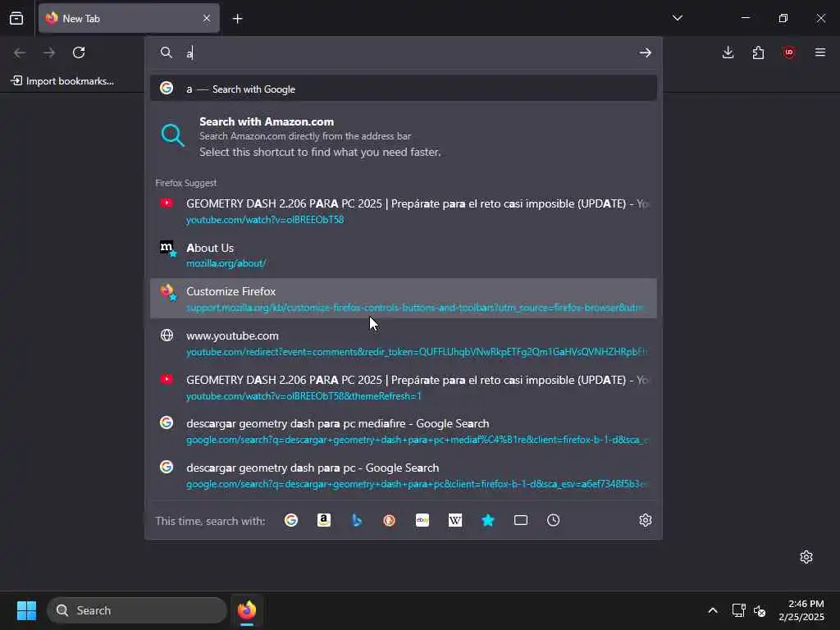Click Firefox icon in the taskbar
The image size is (840, 630).
247,610
